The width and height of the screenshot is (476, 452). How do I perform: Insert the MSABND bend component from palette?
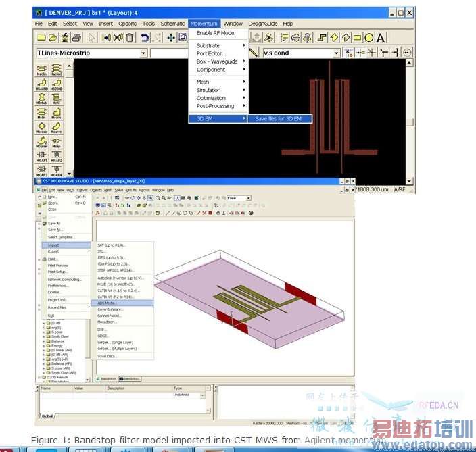[x=42, y=84]
